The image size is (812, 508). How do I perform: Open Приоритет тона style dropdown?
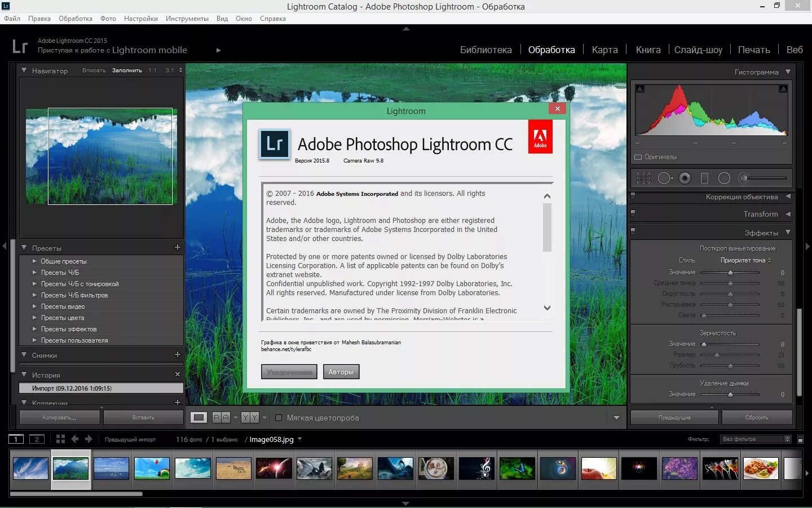point(745,260)
